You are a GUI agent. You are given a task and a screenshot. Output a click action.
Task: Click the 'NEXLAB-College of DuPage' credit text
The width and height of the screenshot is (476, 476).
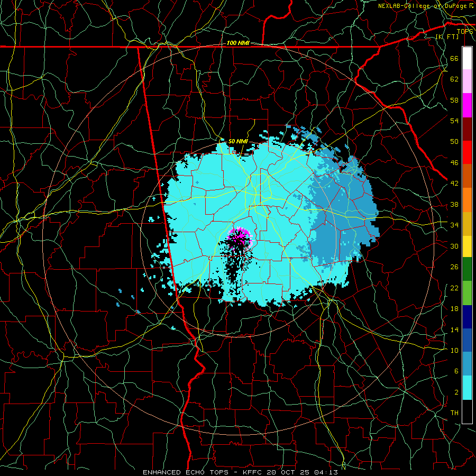pos(422,6)
